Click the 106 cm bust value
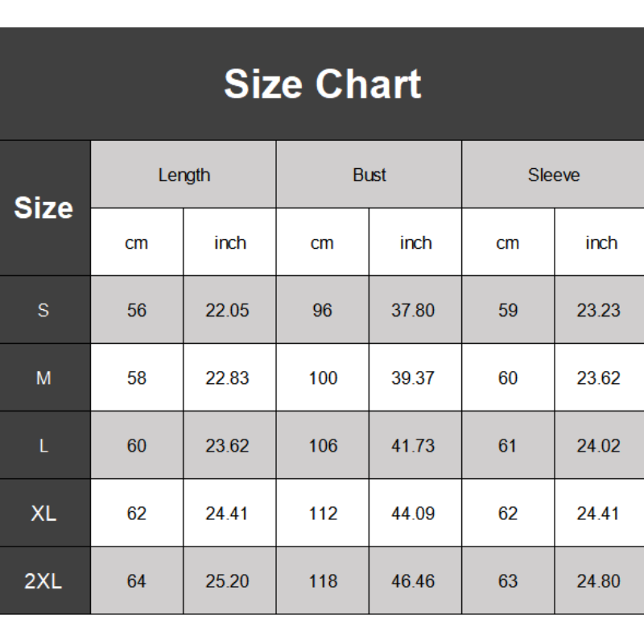 [323, 446]
